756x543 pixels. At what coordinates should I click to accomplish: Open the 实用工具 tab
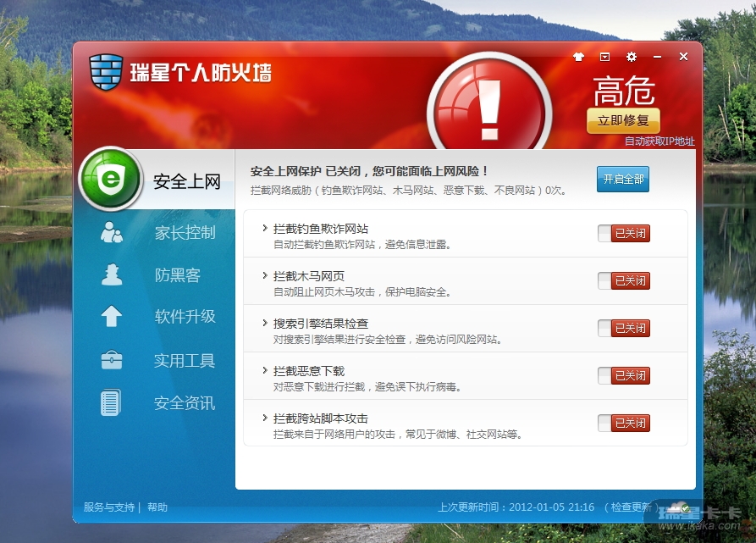click(x=185, y=361)
